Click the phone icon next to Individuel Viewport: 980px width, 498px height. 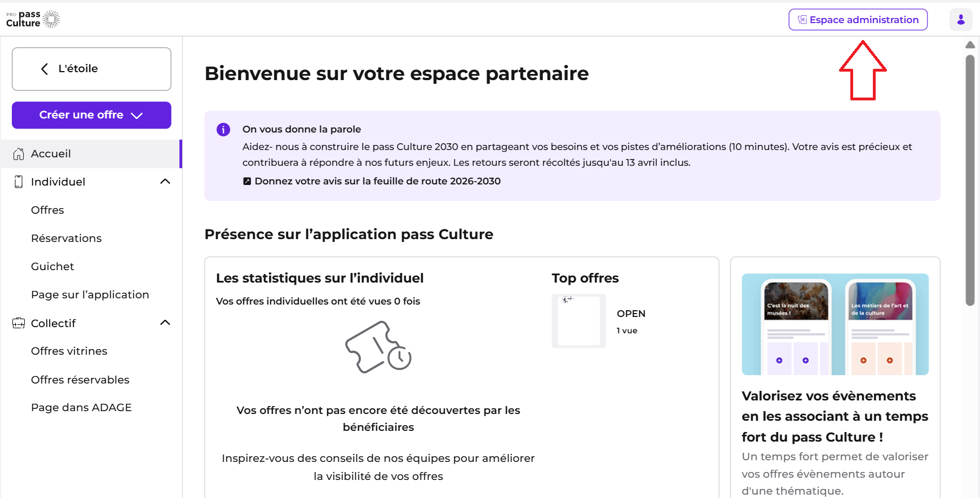[x=19, y=182]
